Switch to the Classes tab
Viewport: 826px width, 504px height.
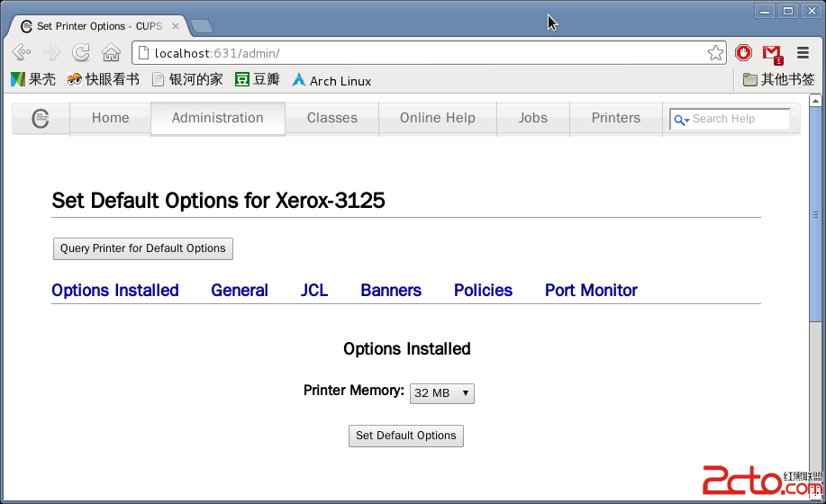pos(331,118)
